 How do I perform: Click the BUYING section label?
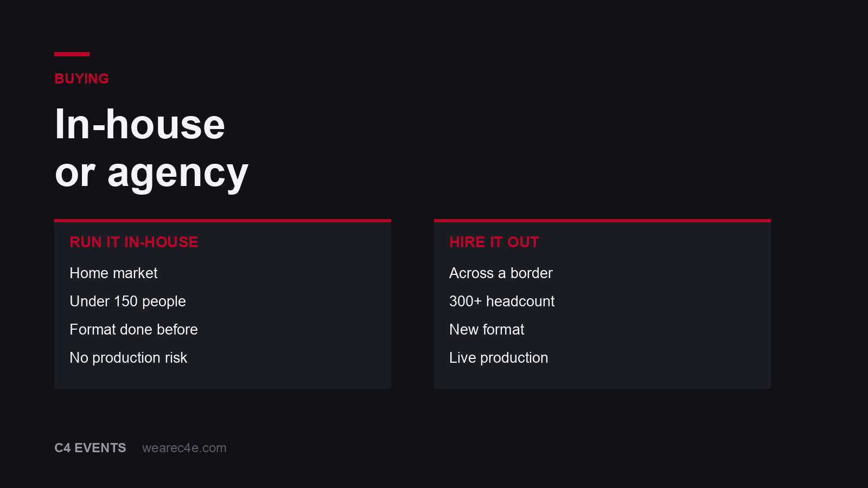pos(82,79)
